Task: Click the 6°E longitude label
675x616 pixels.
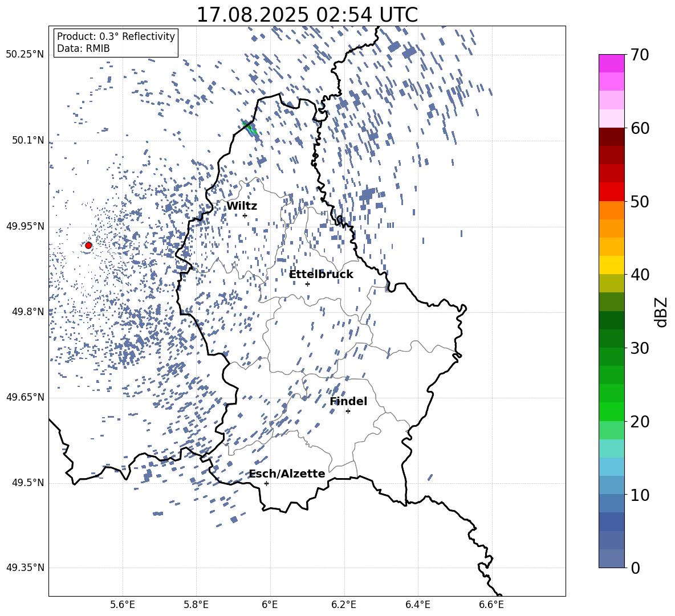Action: coord(270,605)
